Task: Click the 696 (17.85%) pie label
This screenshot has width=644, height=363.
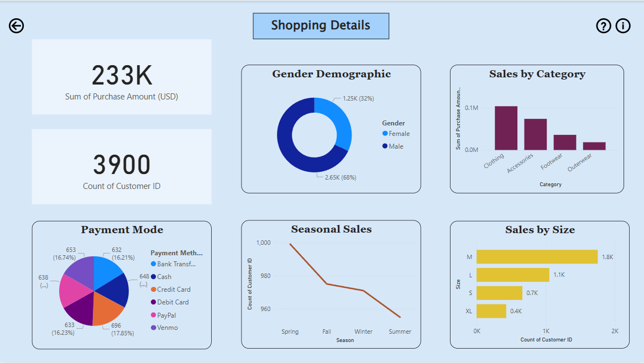Action: tap(122, 329)
